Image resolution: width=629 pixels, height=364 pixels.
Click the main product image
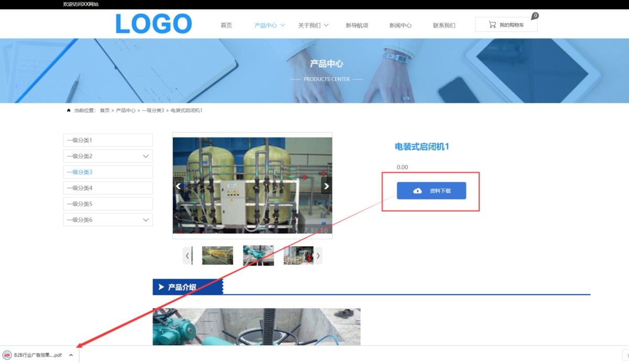(x=253, y=185)
